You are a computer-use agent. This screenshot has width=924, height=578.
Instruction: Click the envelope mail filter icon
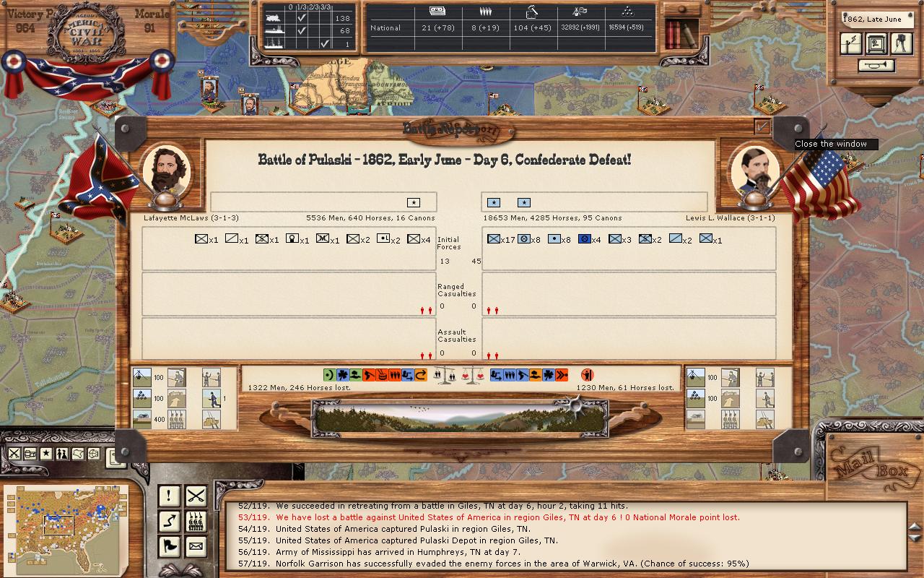click(x=196, y=546)
